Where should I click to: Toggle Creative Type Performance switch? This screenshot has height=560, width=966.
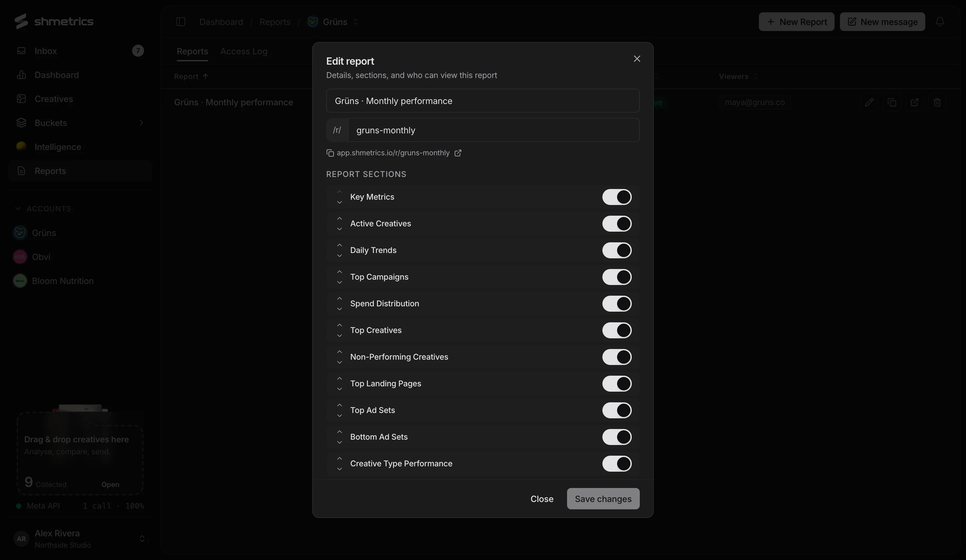[616, 463]
